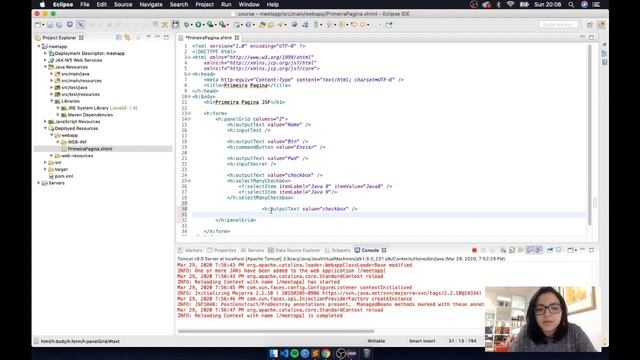The height and width of the screenshot is (360, 640).
Task: Click the Clear Console icon
Action: (x=503, y=250)
